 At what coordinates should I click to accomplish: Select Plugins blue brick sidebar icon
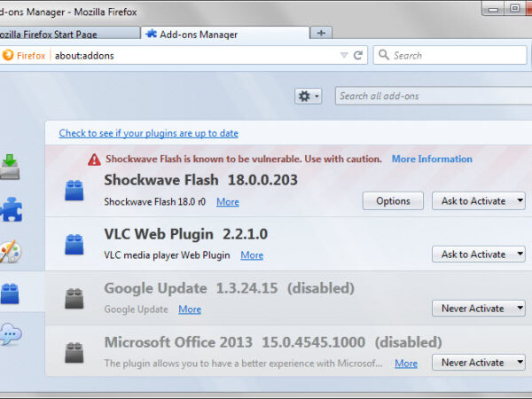click(11, 293)
